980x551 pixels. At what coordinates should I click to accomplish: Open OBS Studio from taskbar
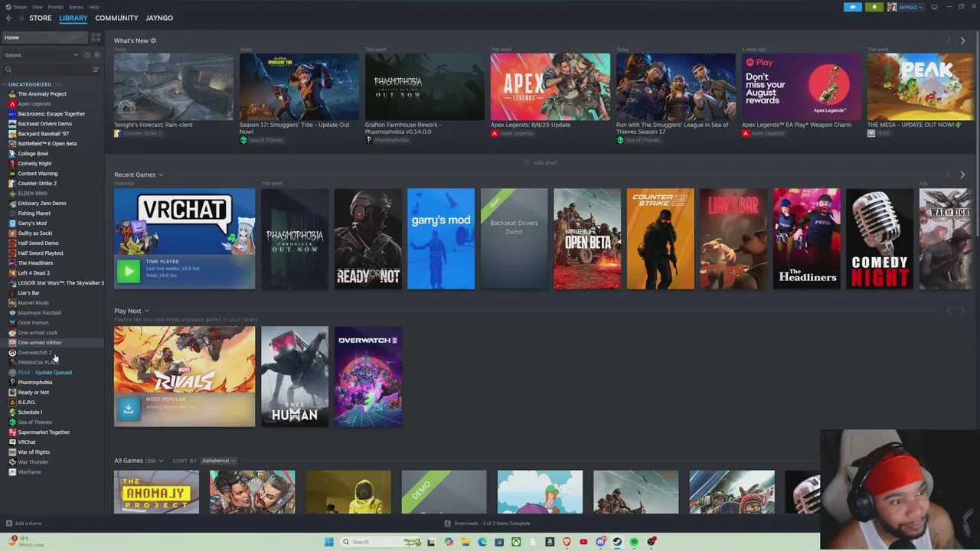click(x=652, y=542)
